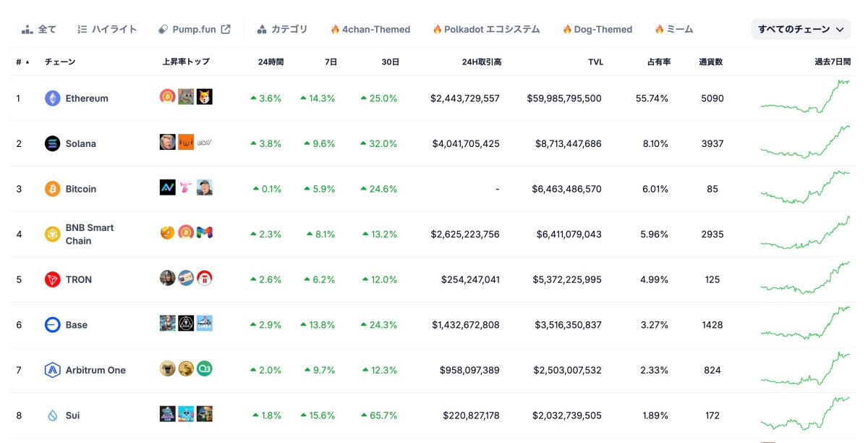Open the orange 'wif' coin icon in Solana row

[x=186, y=142]
